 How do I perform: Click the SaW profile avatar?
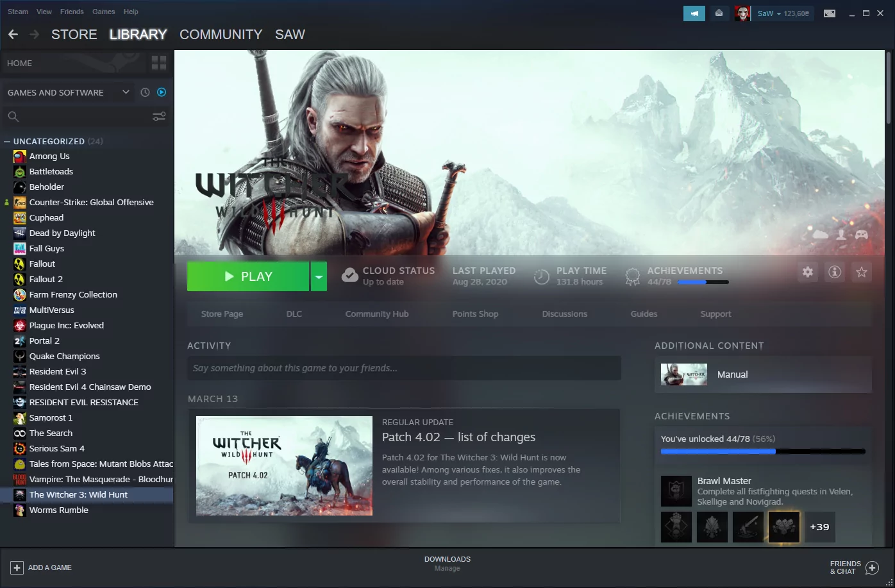[742, 13]
